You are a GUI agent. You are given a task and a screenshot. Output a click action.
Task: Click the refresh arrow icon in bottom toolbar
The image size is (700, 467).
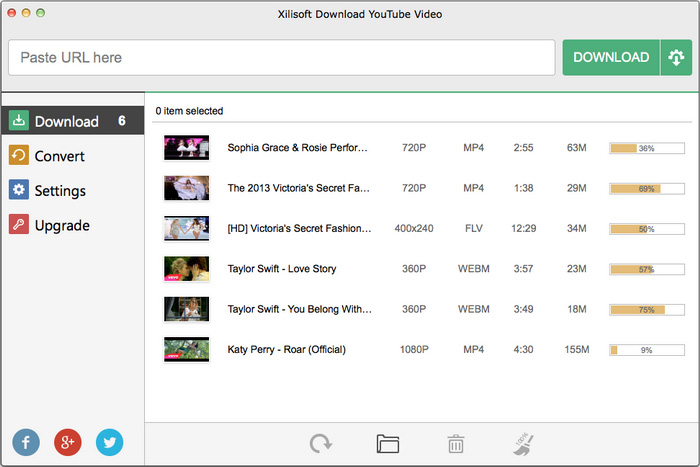pos(321,444)
